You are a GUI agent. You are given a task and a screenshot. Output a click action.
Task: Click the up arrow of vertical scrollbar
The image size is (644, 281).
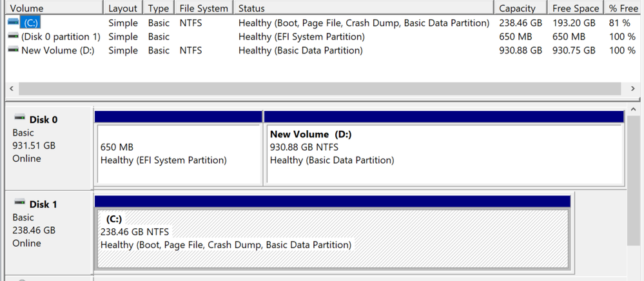click(634, 110)
